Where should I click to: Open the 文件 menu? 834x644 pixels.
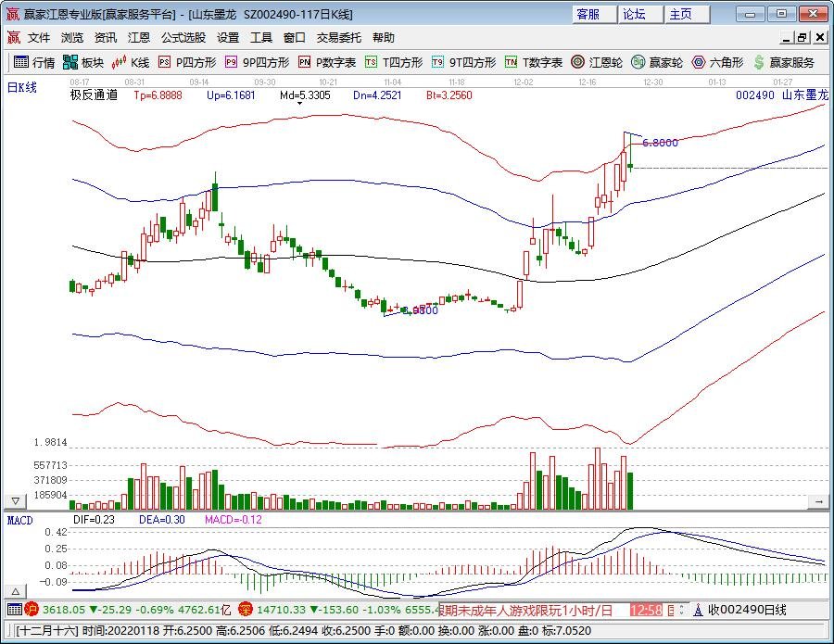pyautogui.click(x=39, y=37)
